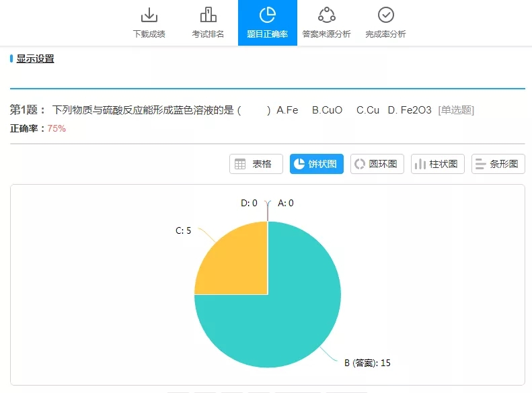Viewport: 532px width, 393px height.
Task: Switch to 表格 table view
Action: (256, 164)
